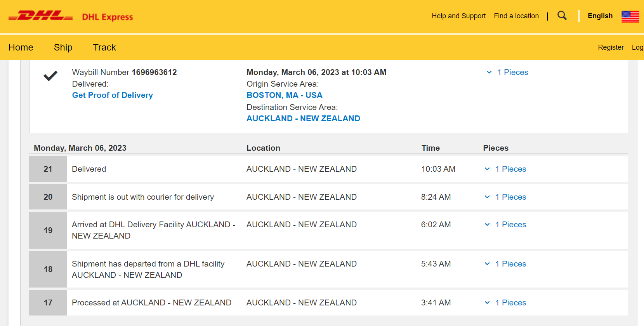Viewport: 644px width, 326px height.
Task: Click the 6:02 AM time cell
Action: 436,225
